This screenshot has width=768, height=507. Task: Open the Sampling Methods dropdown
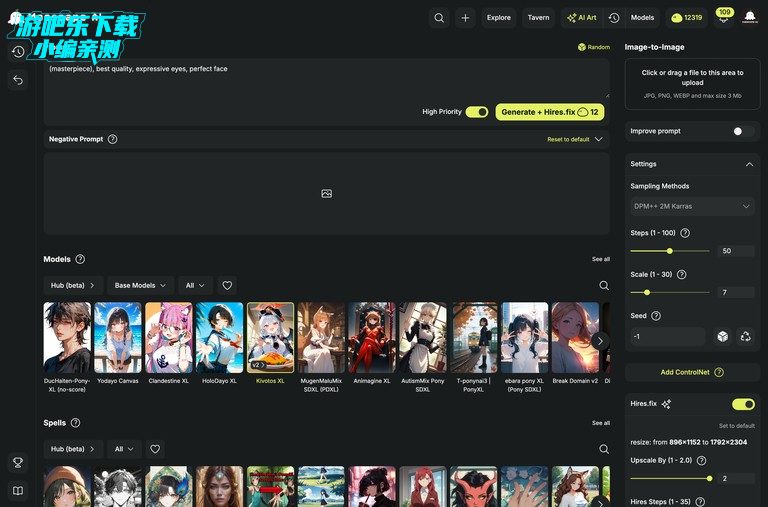point(692,206)
